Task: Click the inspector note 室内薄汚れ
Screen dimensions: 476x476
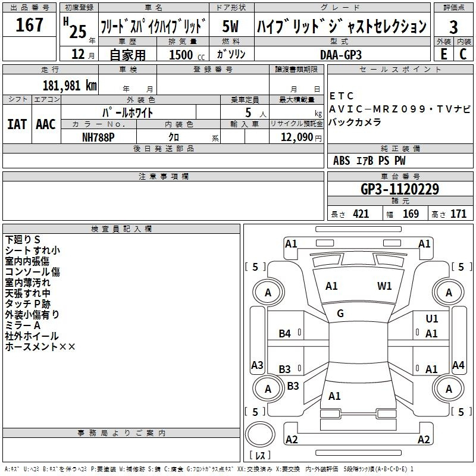Action: pyautogui.click(x=27, y=282)
